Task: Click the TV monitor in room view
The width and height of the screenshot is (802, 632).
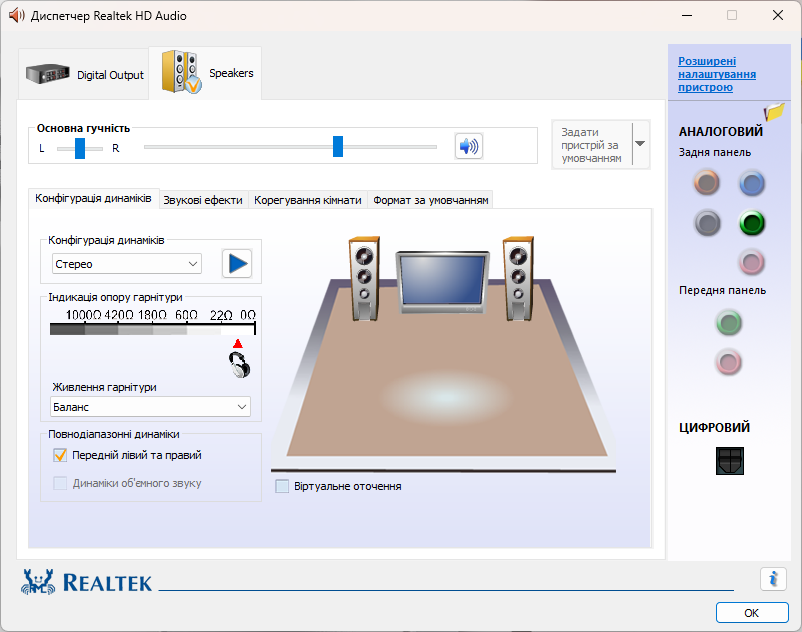Action: tap(442, 282)
